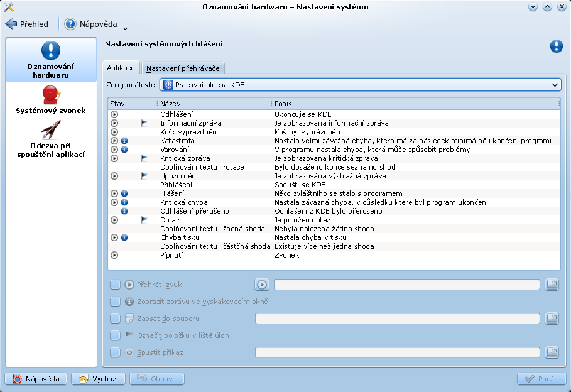Image resolution: width=571 pixels, height=392 pixels.
Task: Open Zdroj události combo box
Action: point(361,85)
